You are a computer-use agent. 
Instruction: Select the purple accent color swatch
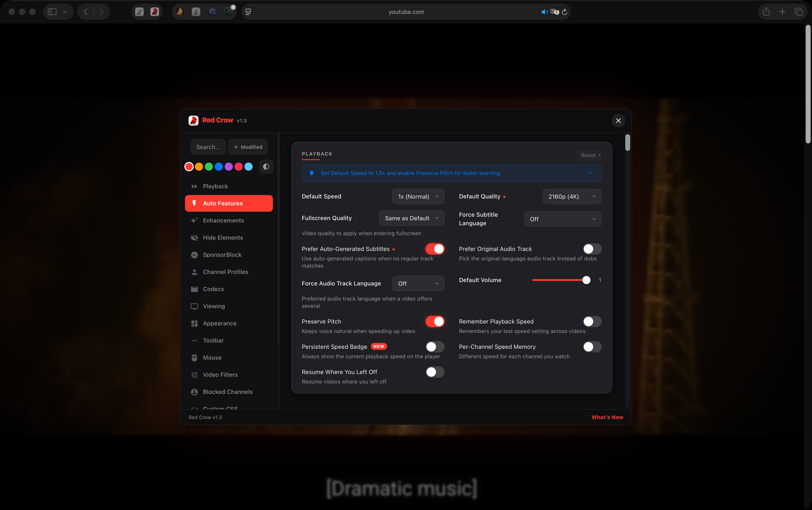coord(228,166)
